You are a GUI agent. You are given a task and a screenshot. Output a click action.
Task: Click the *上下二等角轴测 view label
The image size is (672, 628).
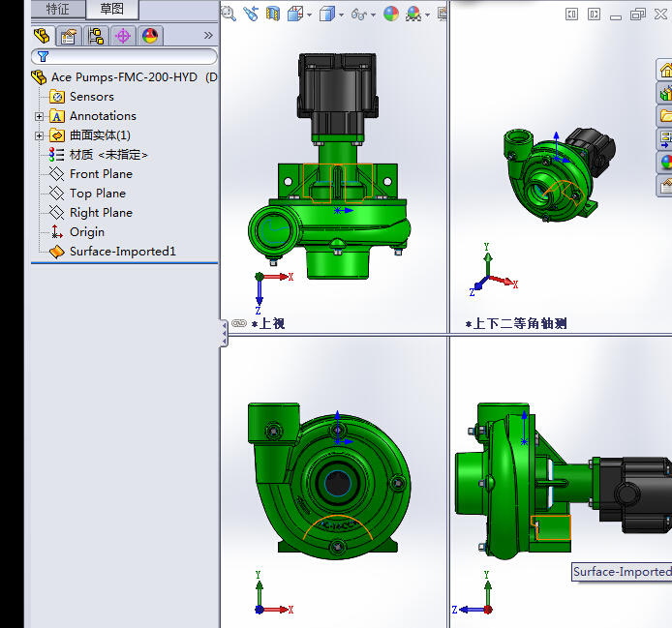(516, 323)
